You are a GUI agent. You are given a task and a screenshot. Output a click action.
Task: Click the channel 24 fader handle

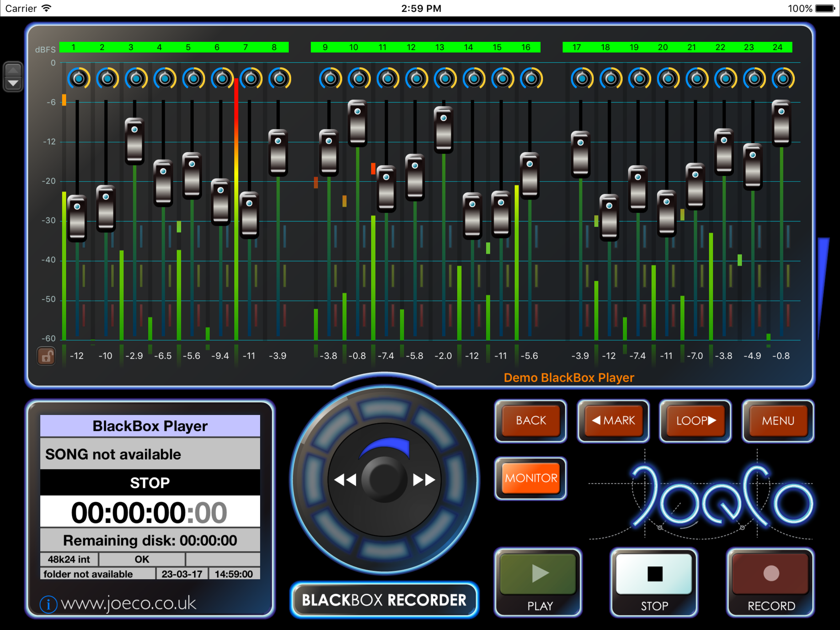click(781, 123)
